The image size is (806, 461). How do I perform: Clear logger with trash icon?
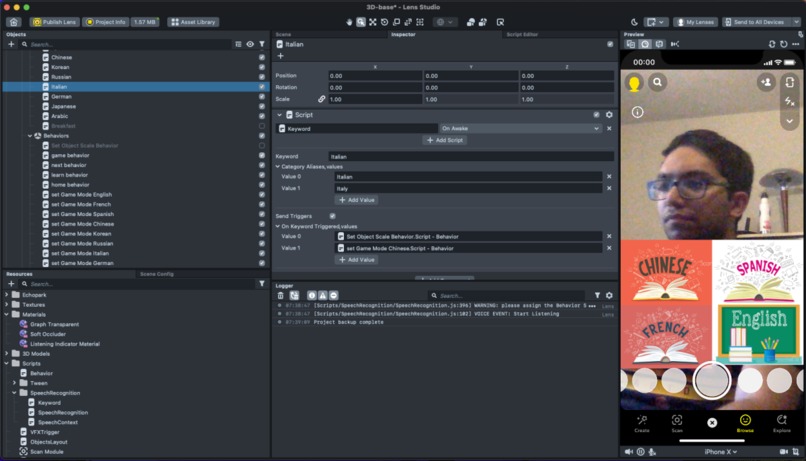280,296
